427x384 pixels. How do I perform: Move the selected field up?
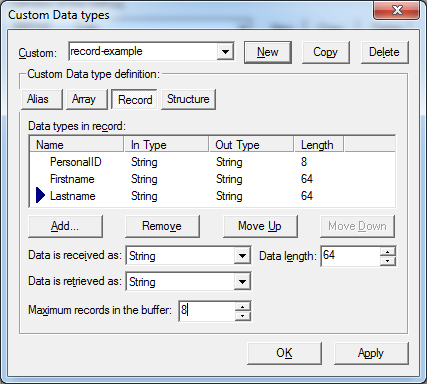[260, 226]
